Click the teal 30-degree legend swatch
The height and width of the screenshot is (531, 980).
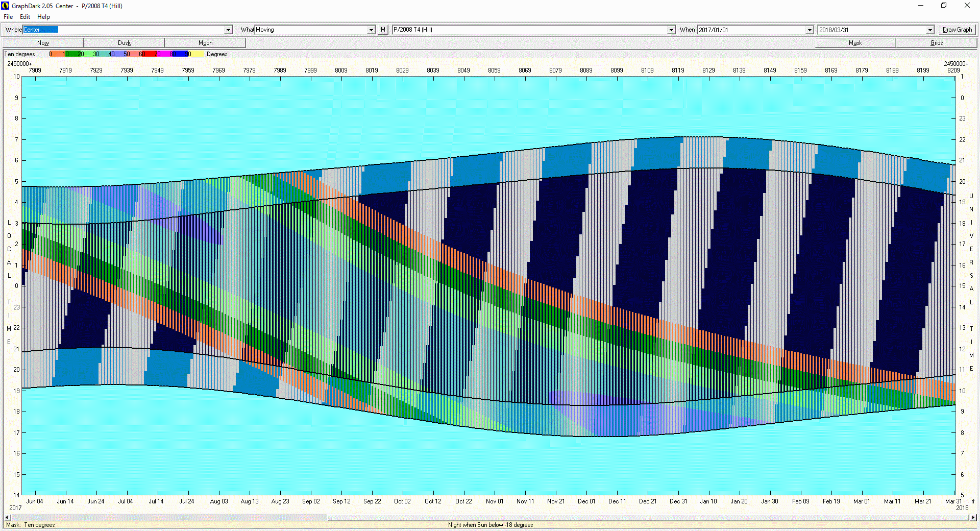(104, 54)
